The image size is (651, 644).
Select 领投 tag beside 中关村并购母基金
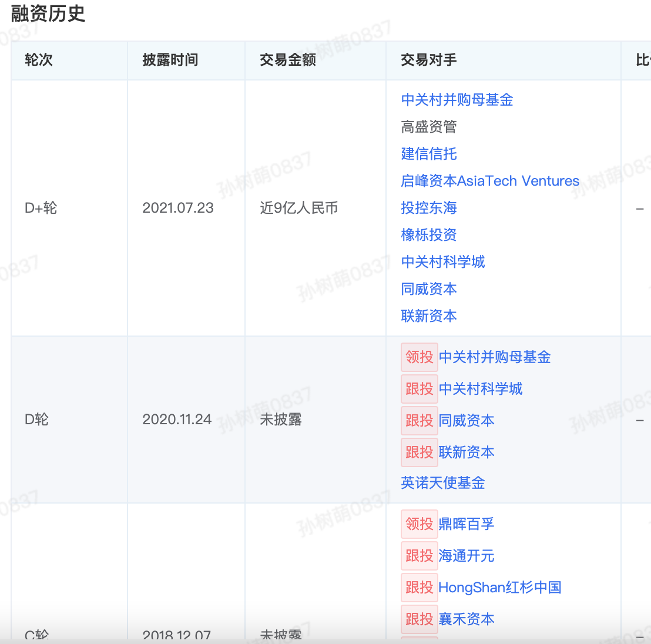pos(420,357)
